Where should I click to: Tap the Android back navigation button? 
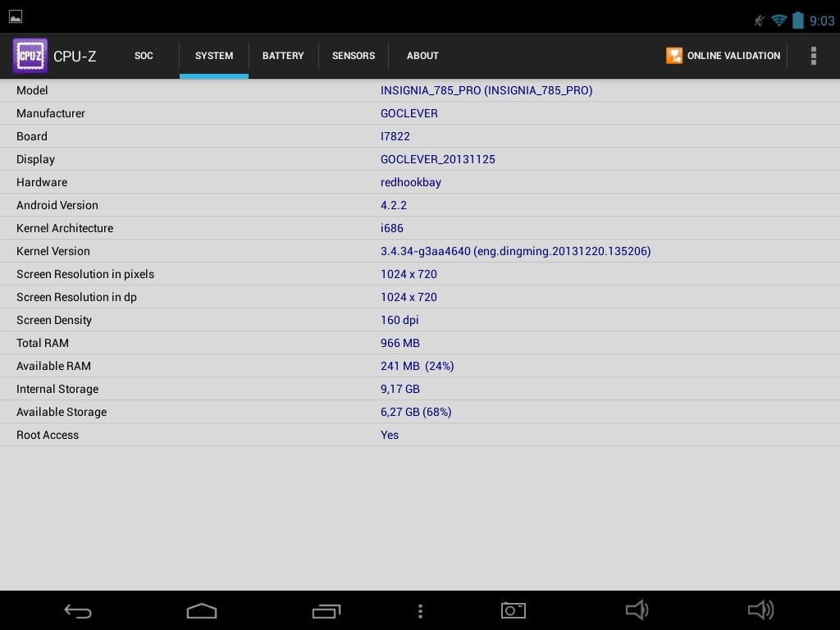(78, 610)
